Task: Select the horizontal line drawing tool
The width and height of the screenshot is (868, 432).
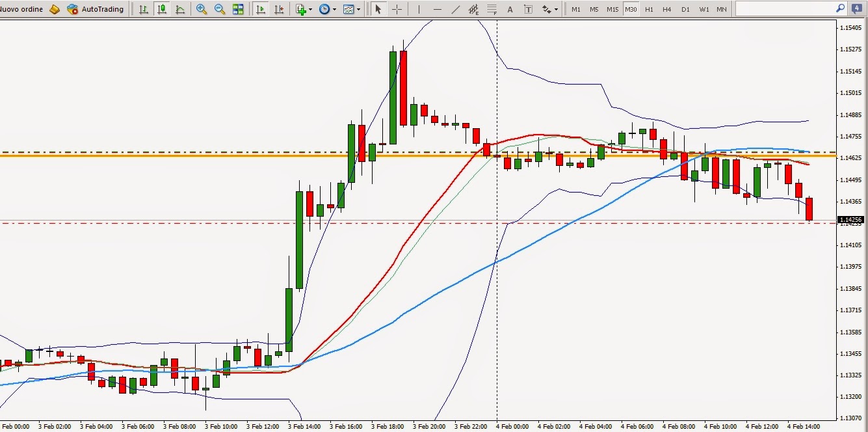Action: [x=437, y=9]
